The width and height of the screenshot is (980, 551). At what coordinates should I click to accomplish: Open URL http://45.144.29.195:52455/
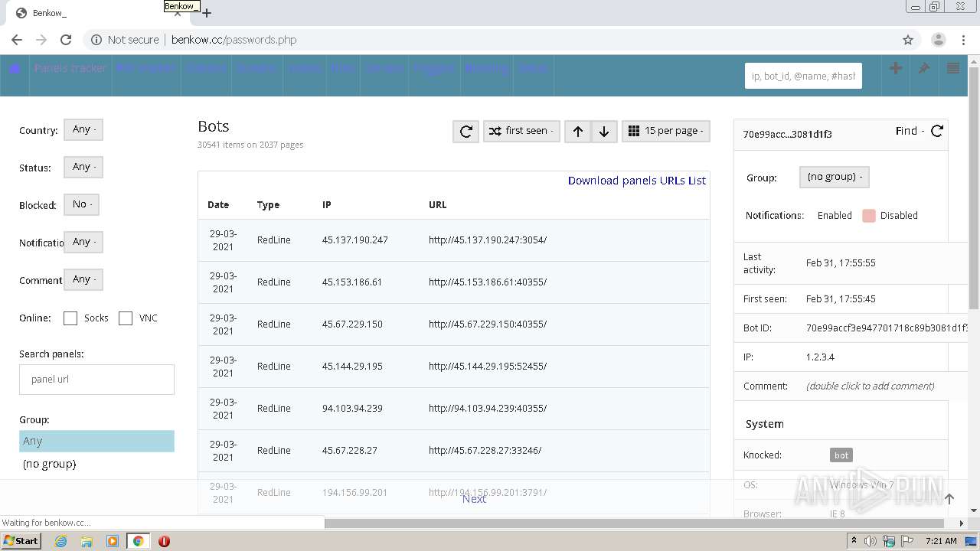(x=488, y=366)
